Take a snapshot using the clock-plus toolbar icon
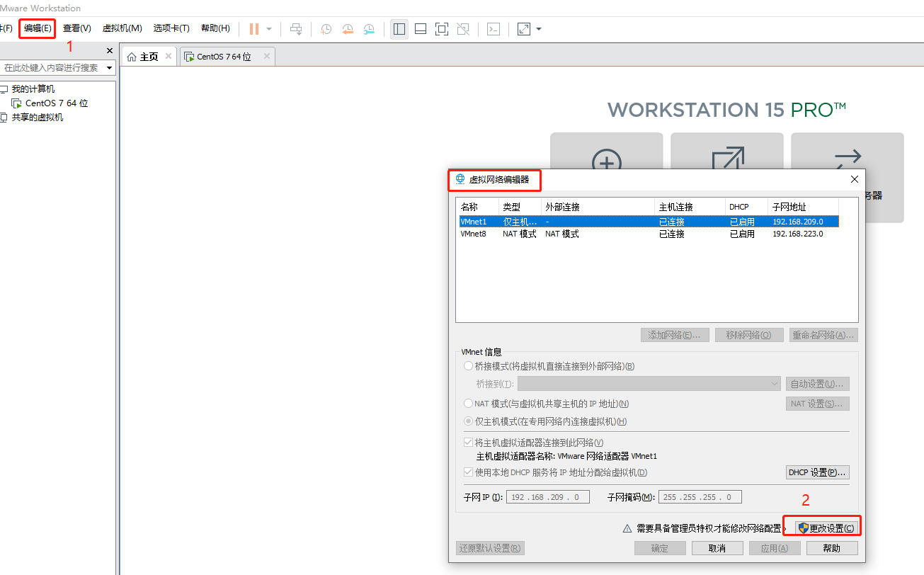Viewport: 924px width, 575px height. [326, 29]
